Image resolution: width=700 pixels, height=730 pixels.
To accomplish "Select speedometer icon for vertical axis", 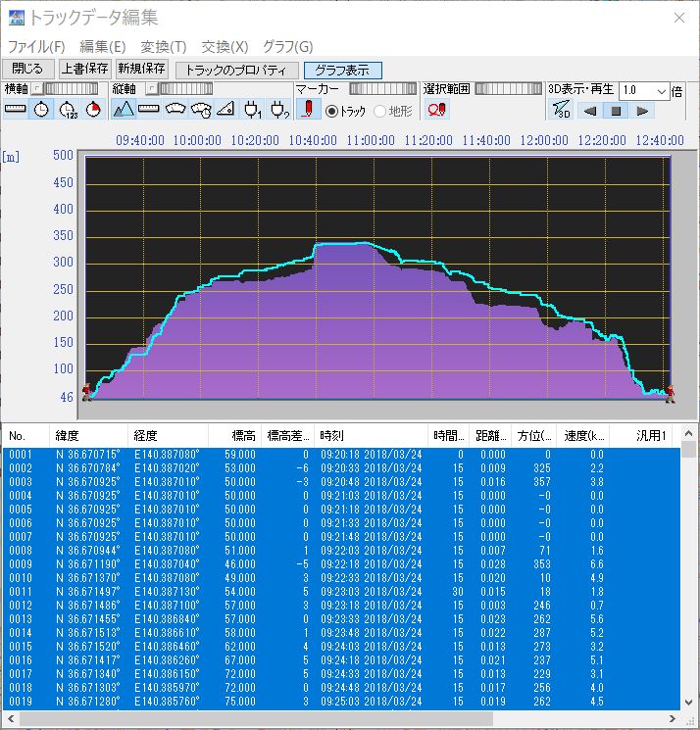I will 175,110.
